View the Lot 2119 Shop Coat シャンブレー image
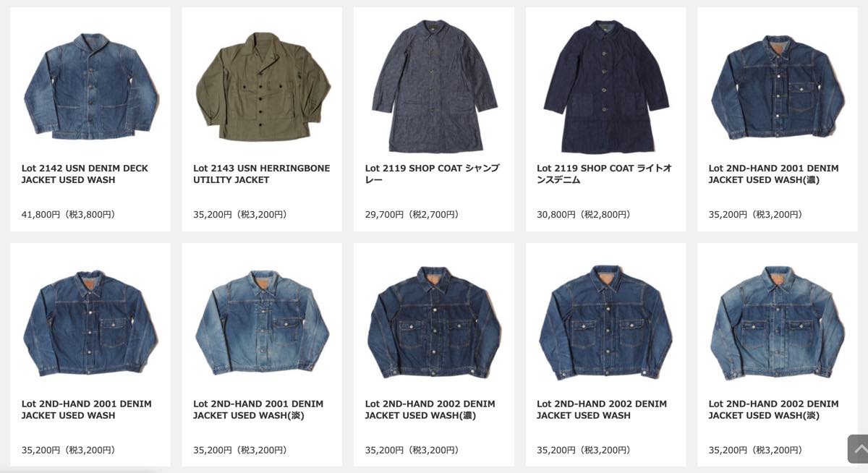The width and height of the screenshot is (868, 473). (434, 86)
